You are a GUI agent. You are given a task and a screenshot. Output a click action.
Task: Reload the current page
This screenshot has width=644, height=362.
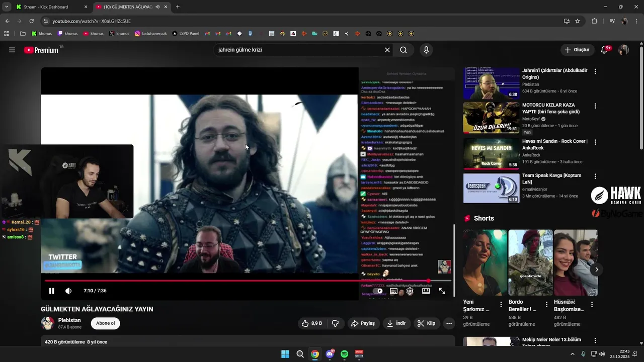click(31, 21)
